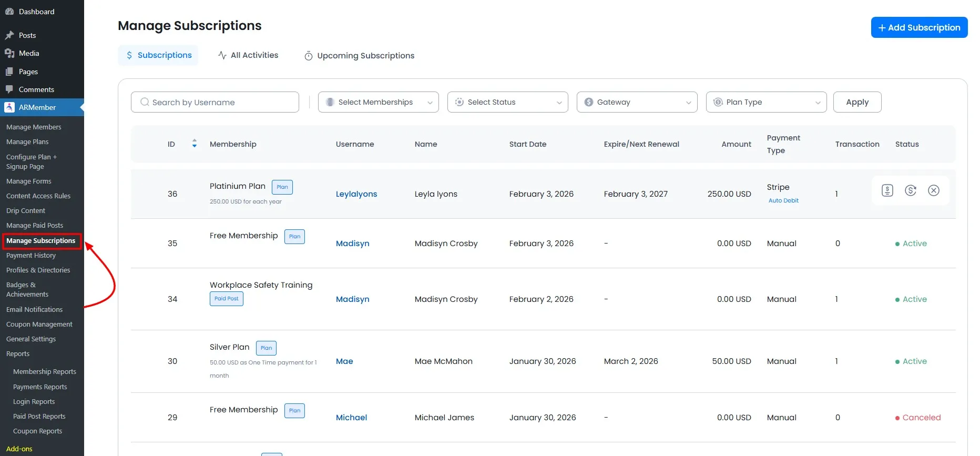This screenshot has width=980, height=456.
Task: Click the pulse icon on All Activities
Action: [x=222, y=55]
